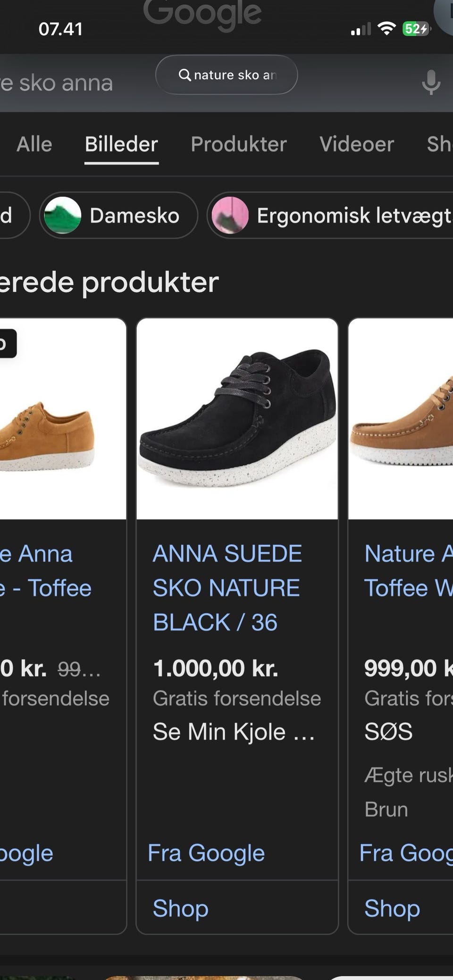Tap the cellular signal bars icon
The width and height of the screenshot is (453, 980).
coord(361,30)
